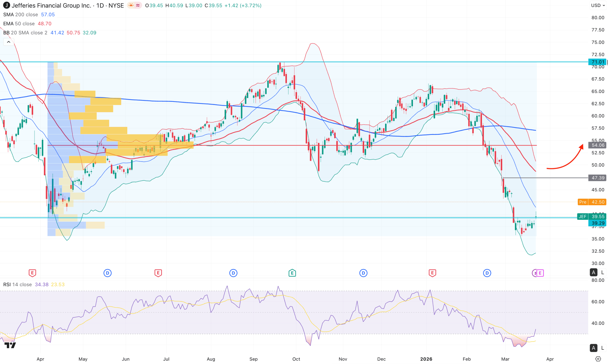Click the orange sun market-session status icon
The image size is (608, 364).
tap(131, 5)
